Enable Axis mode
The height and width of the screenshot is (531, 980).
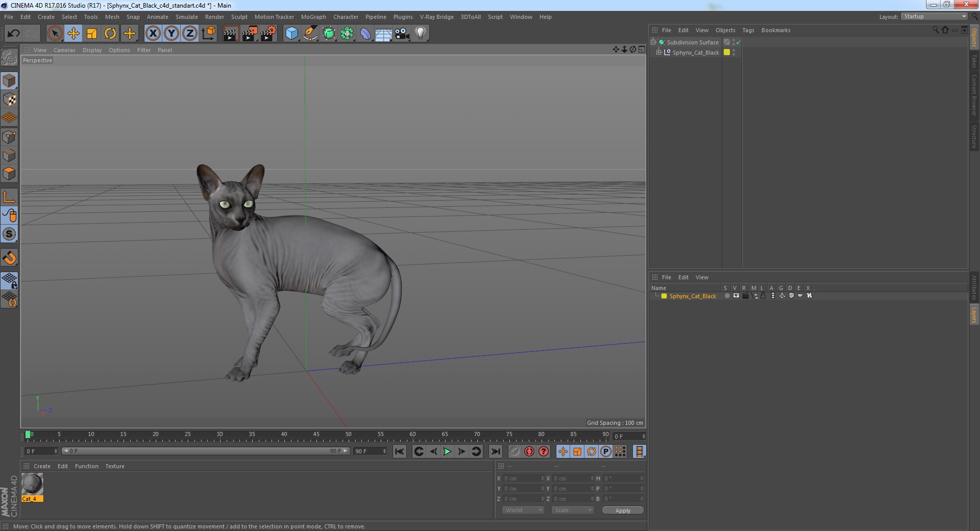click(x=9, y=197)
